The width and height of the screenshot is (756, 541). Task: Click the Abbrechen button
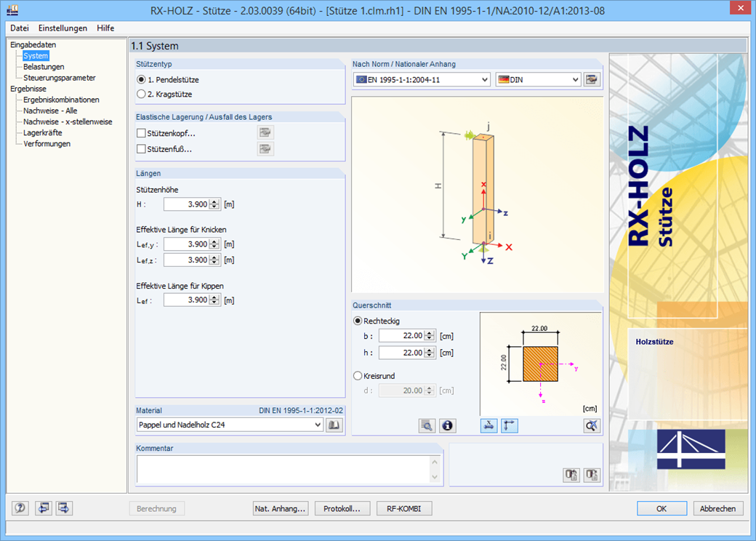pos(718,509)
